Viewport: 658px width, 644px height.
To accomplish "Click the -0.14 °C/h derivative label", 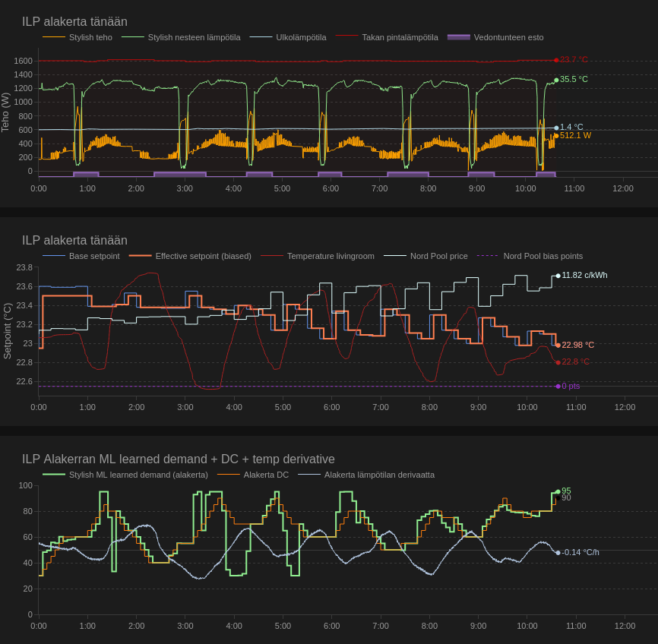I will point(580,552).
